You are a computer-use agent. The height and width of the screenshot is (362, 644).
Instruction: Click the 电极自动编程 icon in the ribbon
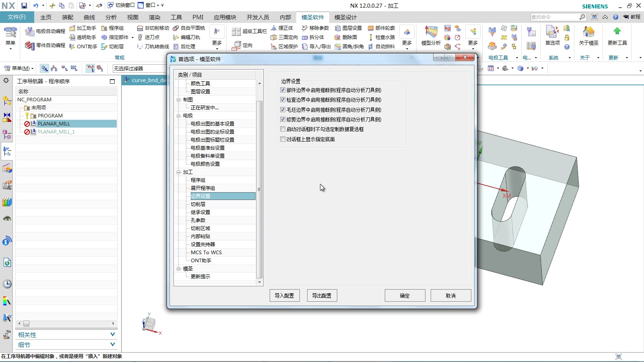29,31
